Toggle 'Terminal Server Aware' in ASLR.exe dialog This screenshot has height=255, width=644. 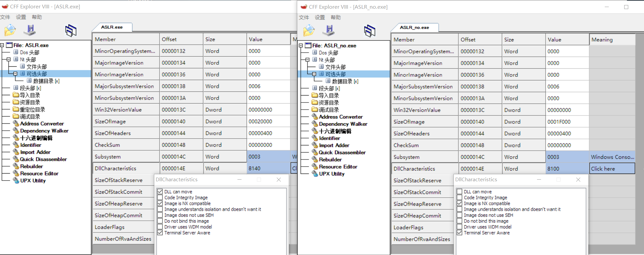click(x=160, y=233)
